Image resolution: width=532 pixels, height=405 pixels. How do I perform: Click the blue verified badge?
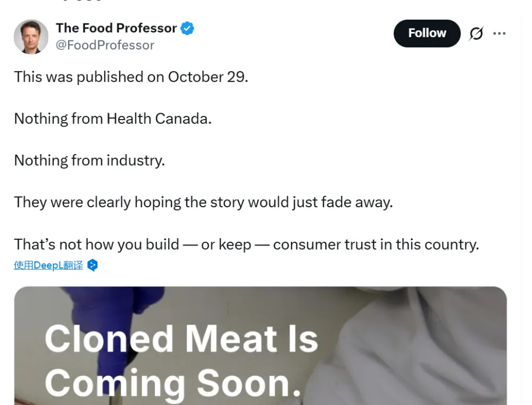tap(187, 28)
